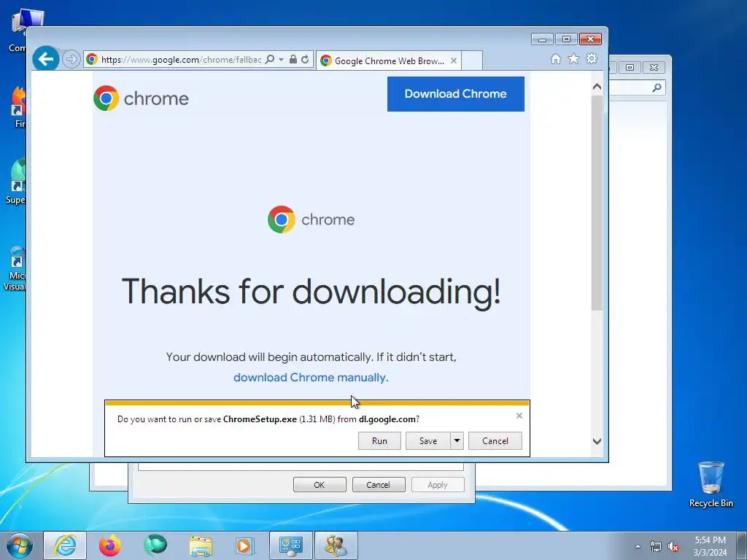Click the search icon in the background window
Image resolution: width=747 pixels, height=560 pixels.
pos(657,87)
